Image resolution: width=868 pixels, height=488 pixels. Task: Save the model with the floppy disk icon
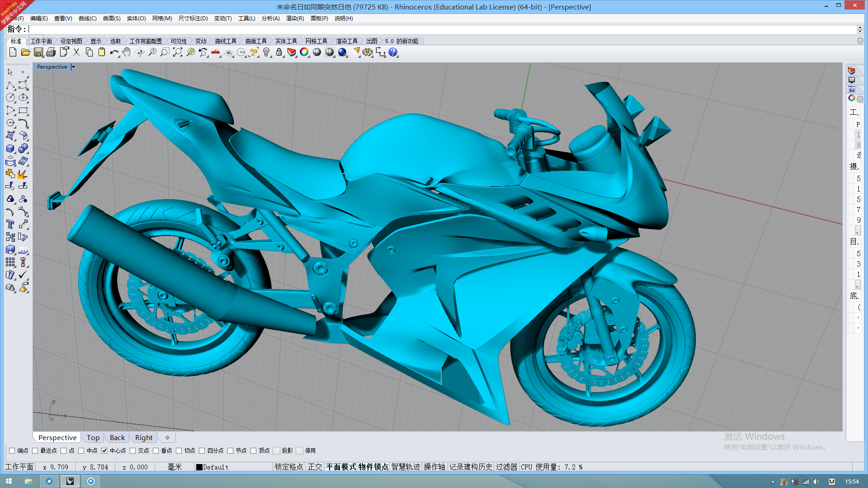coord(38,52)
